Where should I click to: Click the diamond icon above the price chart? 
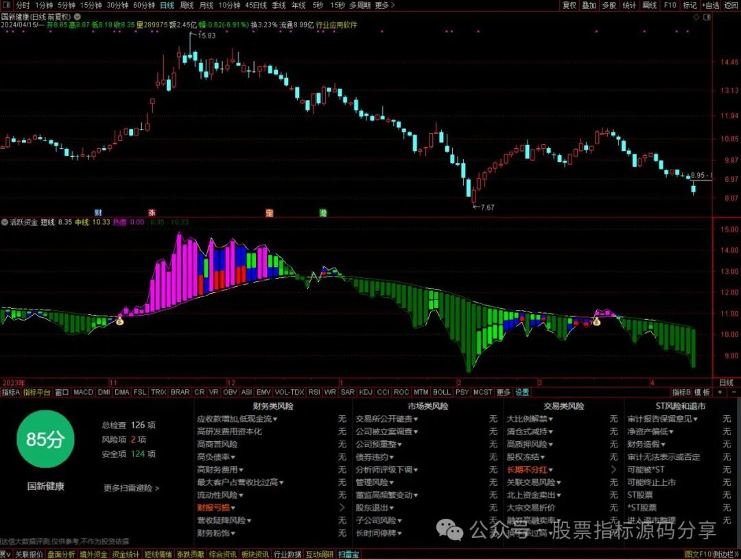click(x=696, y=17)
